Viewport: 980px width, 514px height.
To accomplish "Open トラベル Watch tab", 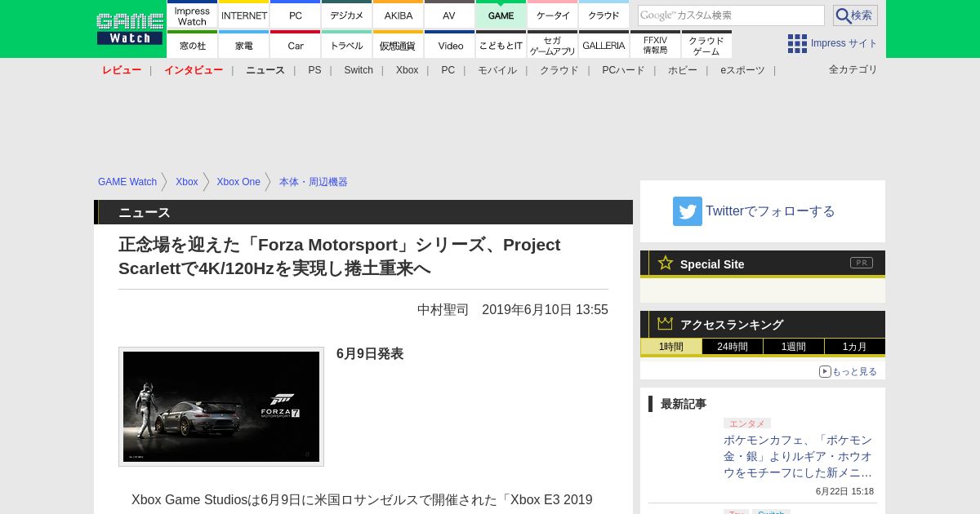I will tap(347, 44).
